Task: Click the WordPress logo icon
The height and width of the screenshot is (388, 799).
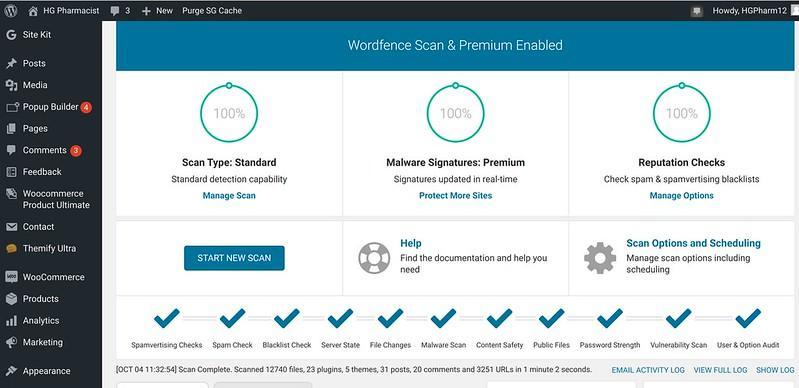Action: point(11,10)
